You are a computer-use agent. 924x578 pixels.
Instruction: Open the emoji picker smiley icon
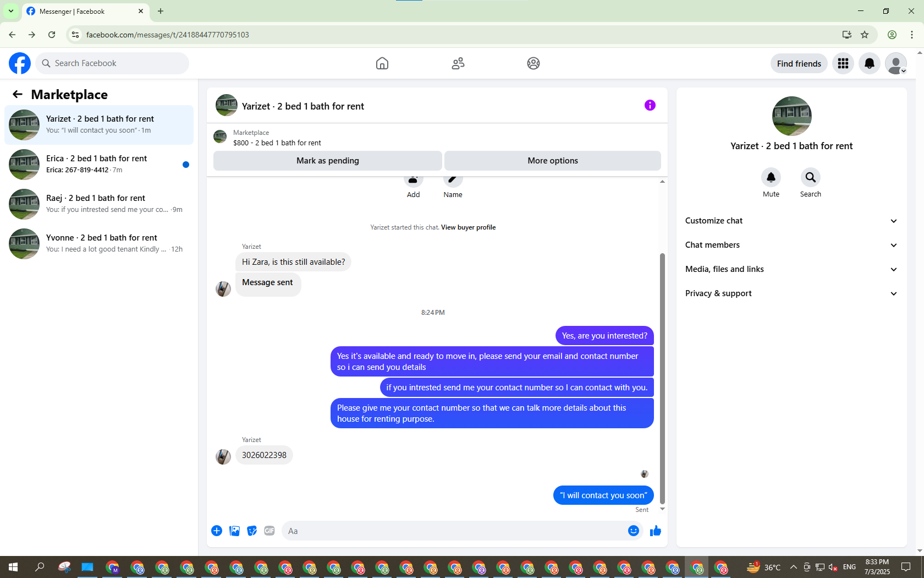(x=634, y=531)
